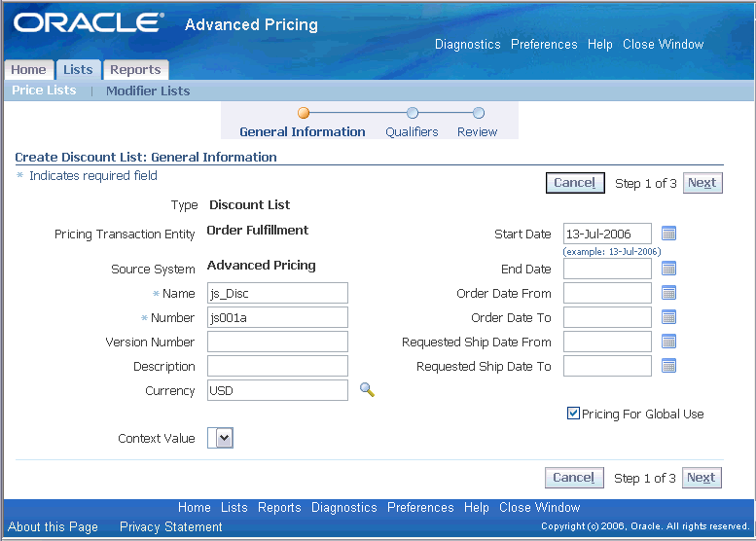Focus the Description field
This screenshot has width=756, height=541.
[x=277, y=366]
